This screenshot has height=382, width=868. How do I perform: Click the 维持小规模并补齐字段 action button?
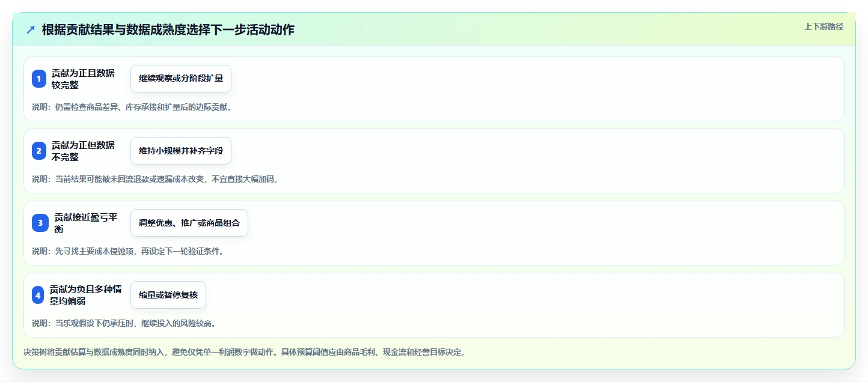181,151
